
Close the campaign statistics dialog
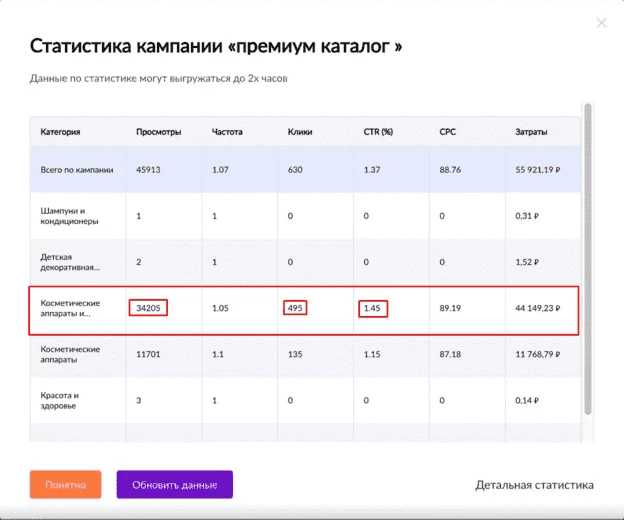(x=601, y=23)
